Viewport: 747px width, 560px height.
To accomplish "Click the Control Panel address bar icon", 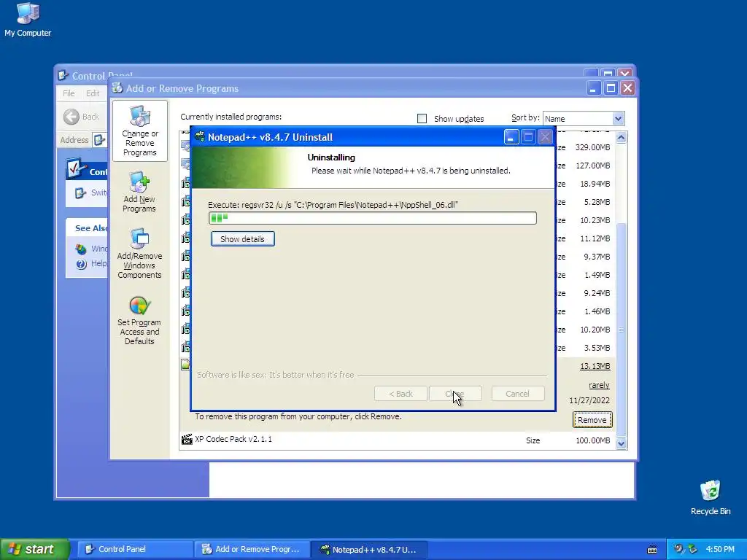I will pyautogui.click(x=99, y=140).
